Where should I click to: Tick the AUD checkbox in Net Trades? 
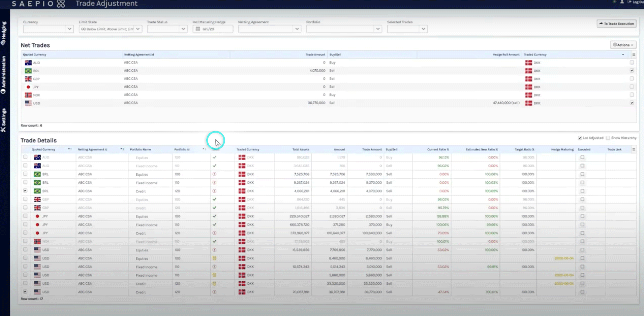tap(632, 62)
